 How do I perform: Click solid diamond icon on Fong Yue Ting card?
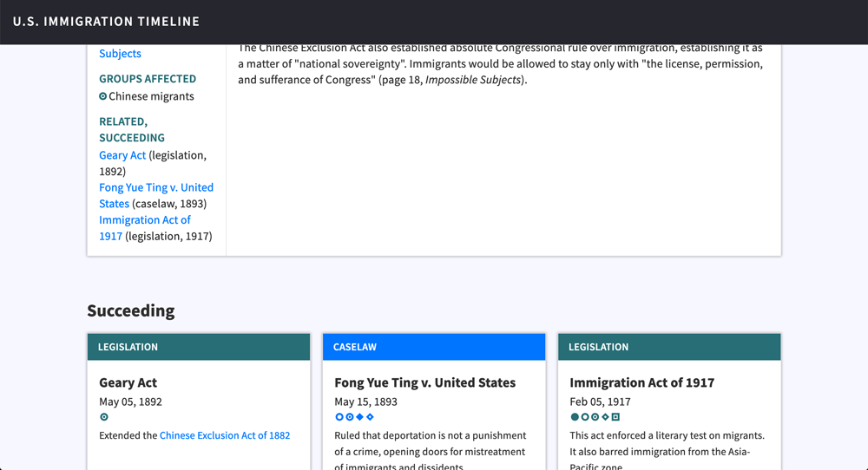[x=359, y=417]
